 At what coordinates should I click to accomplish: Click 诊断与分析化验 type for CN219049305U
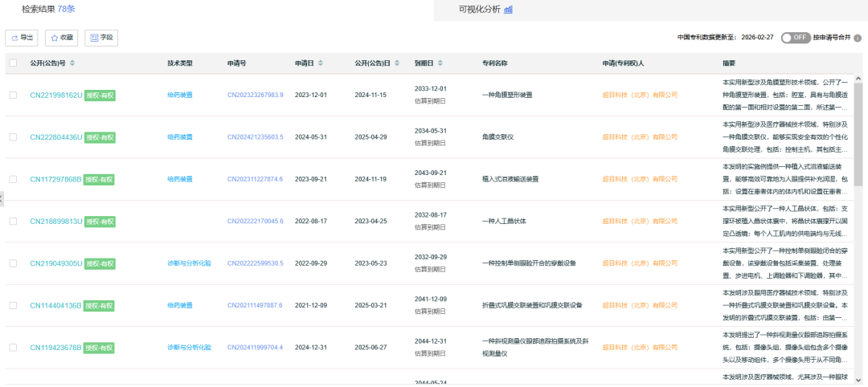click(x=189, y=263)
